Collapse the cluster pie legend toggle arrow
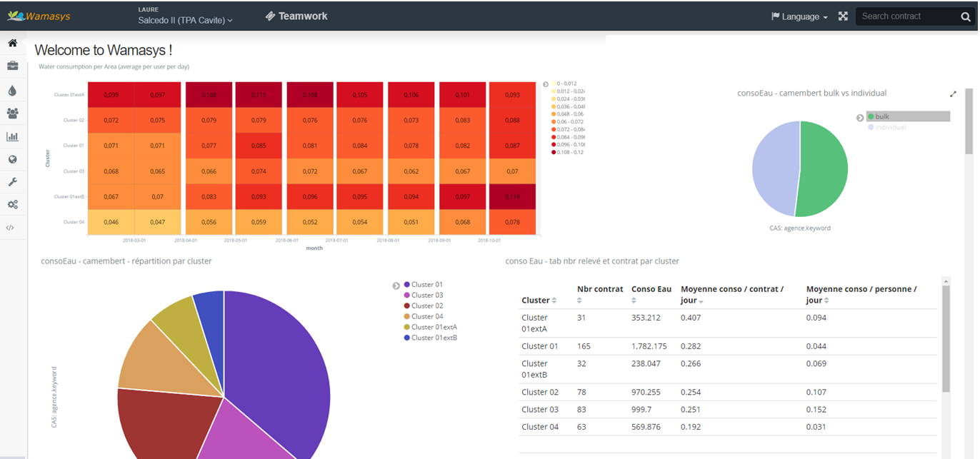 point(396,286)
